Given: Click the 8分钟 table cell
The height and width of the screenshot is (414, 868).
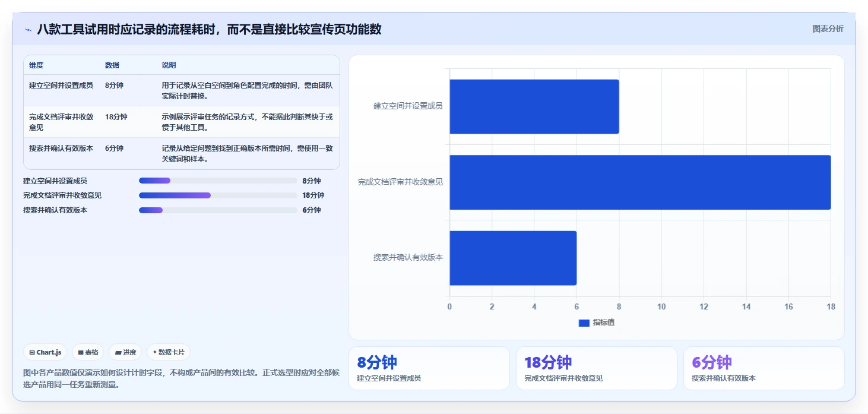Looking at the screenshot, I should coord(114,86).
